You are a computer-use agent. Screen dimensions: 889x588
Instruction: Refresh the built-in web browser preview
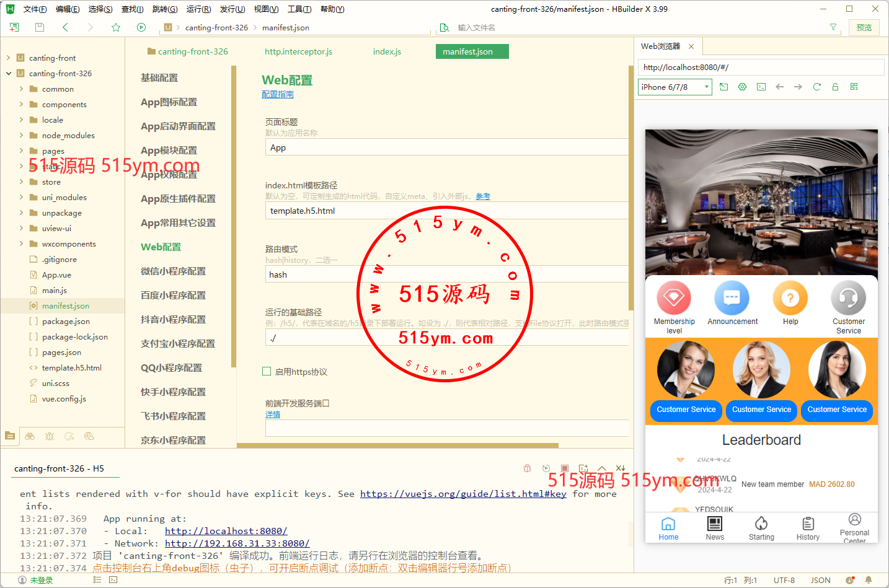[816, 87]
